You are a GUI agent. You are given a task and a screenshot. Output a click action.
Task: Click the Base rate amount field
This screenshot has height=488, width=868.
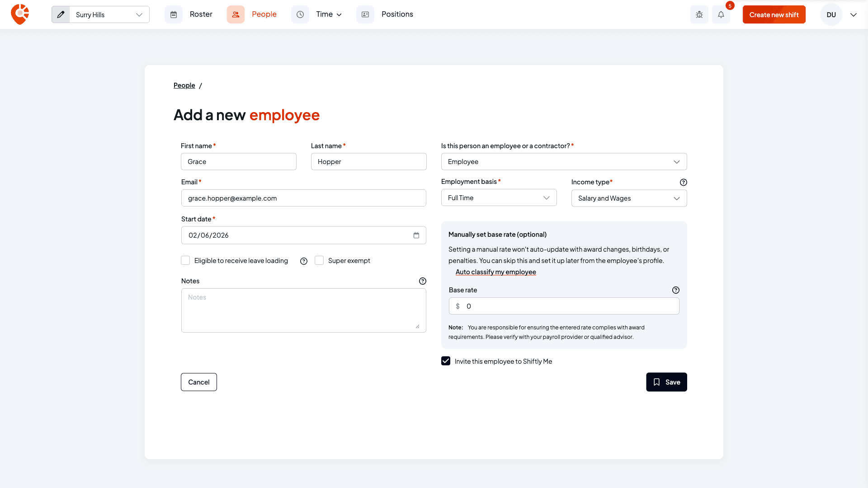click(564, 306)
